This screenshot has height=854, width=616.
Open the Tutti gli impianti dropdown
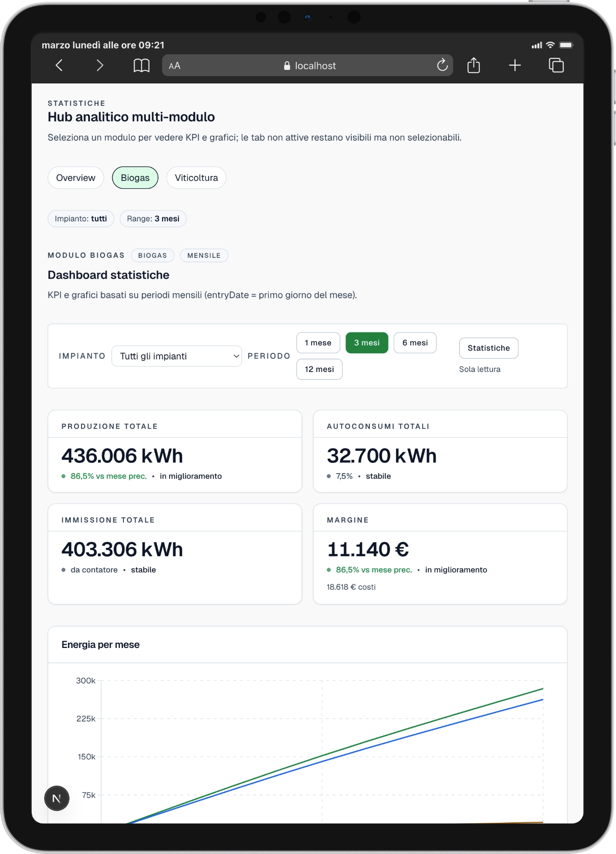click(177, 356)
